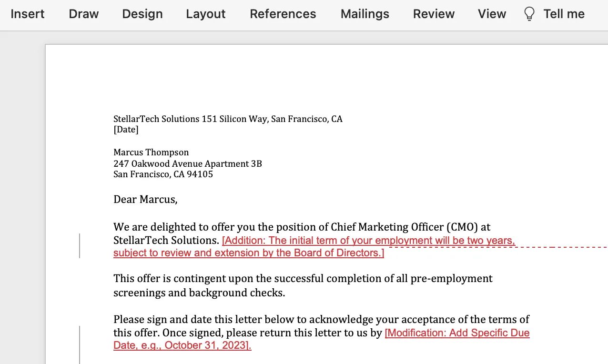Select the Layout ribbon tab
This screenshot has height=364, width=608.
coord(206,14)
